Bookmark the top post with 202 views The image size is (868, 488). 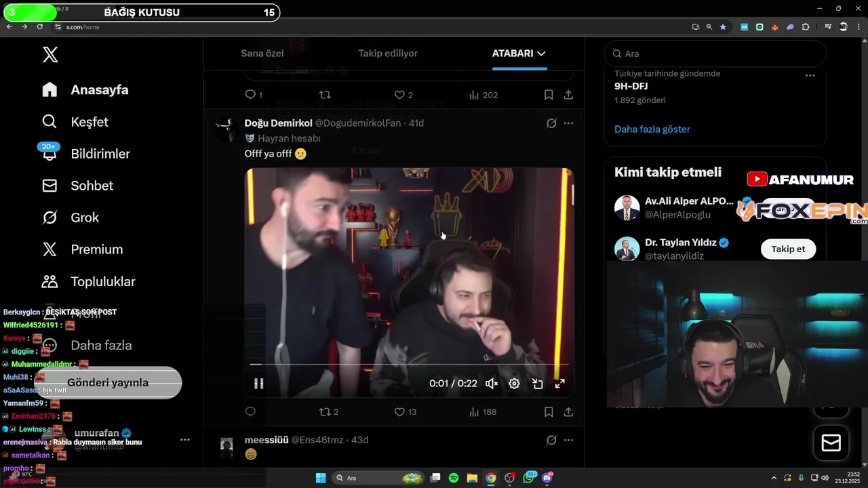pos(549,95)
